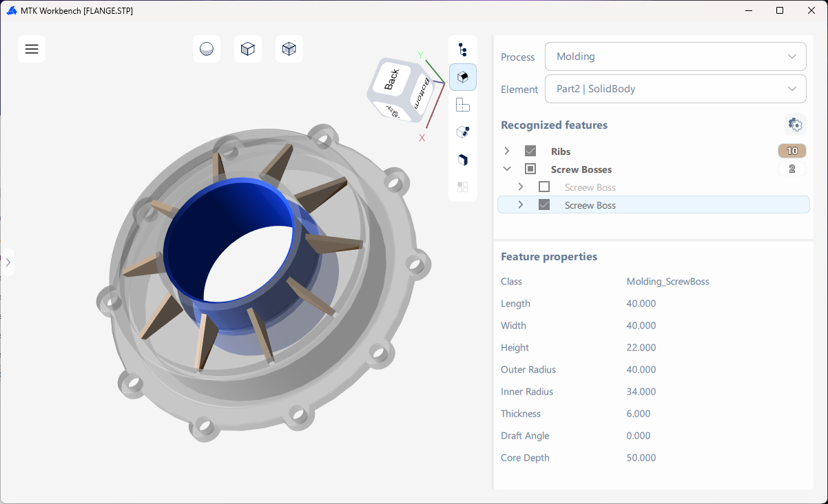This screenshot has width=828, height=504.
Task: Open the L-shaped unfolding tool icon
Action: pos(463,105)
